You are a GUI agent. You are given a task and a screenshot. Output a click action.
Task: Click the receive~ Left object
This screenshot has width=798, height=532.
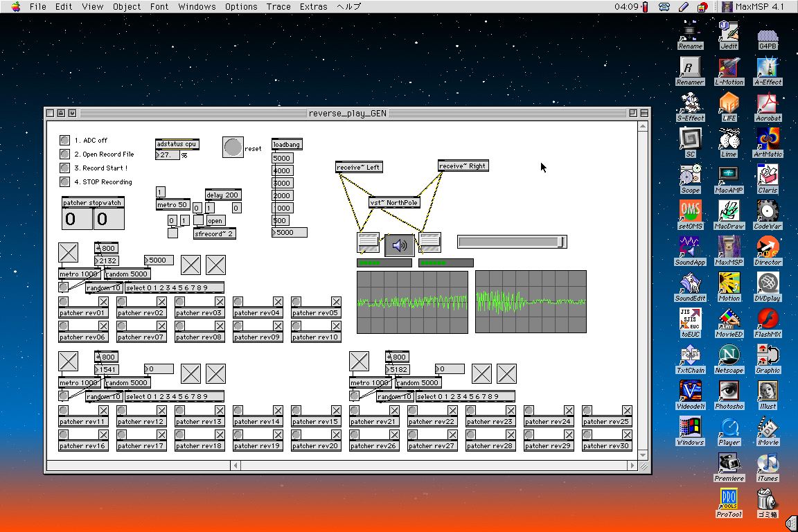(359, 167)
